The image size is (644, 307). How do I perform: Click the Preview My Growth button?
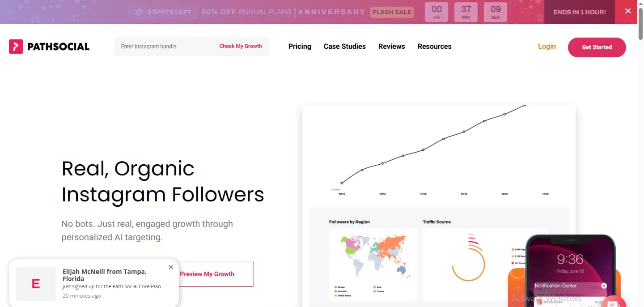click(207, 274)
